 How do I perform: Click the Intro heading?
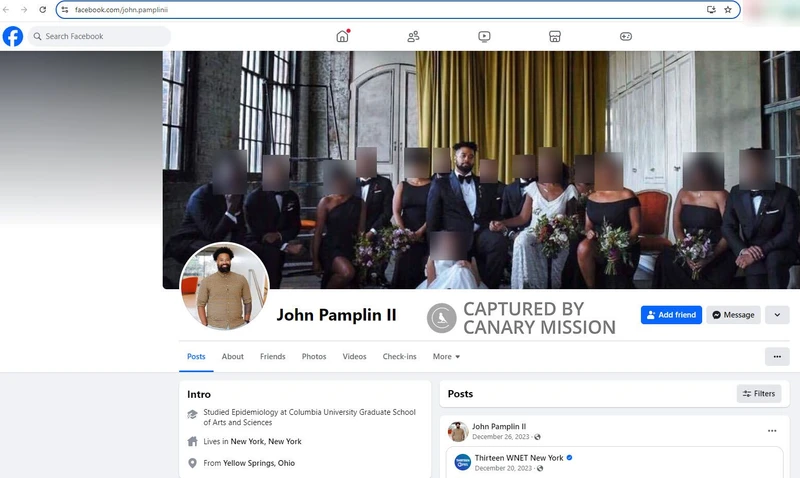(x=199, y=394)
